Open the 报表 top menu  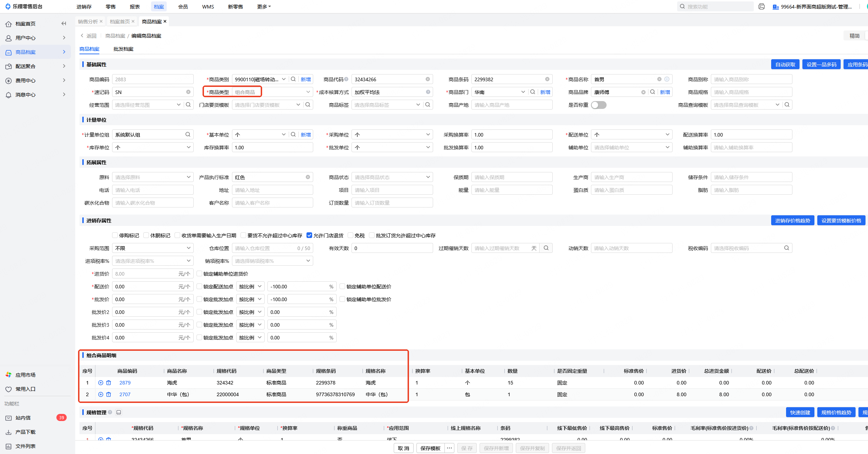click(x=134, y=7)
